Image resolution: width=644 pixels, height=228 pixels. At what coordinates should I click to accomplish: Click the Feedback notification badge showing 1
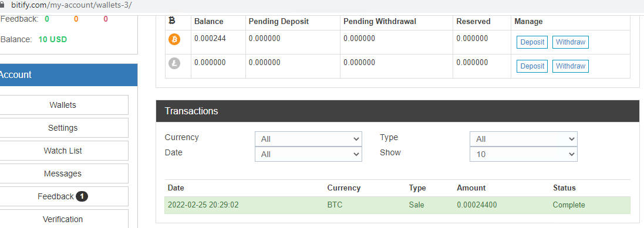pos(82,196)
